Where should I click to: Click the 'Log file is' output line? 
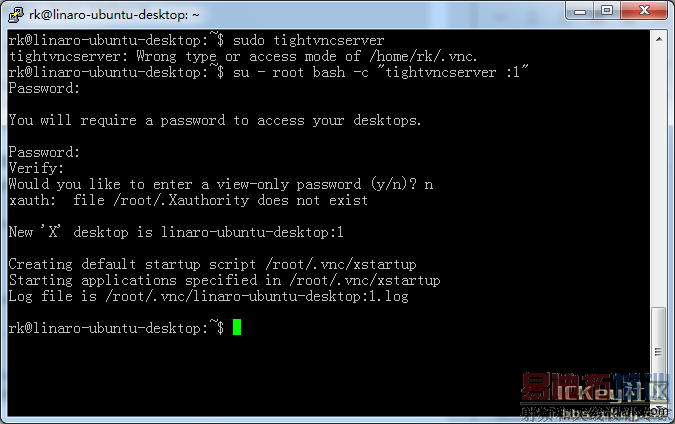(208, 296)
